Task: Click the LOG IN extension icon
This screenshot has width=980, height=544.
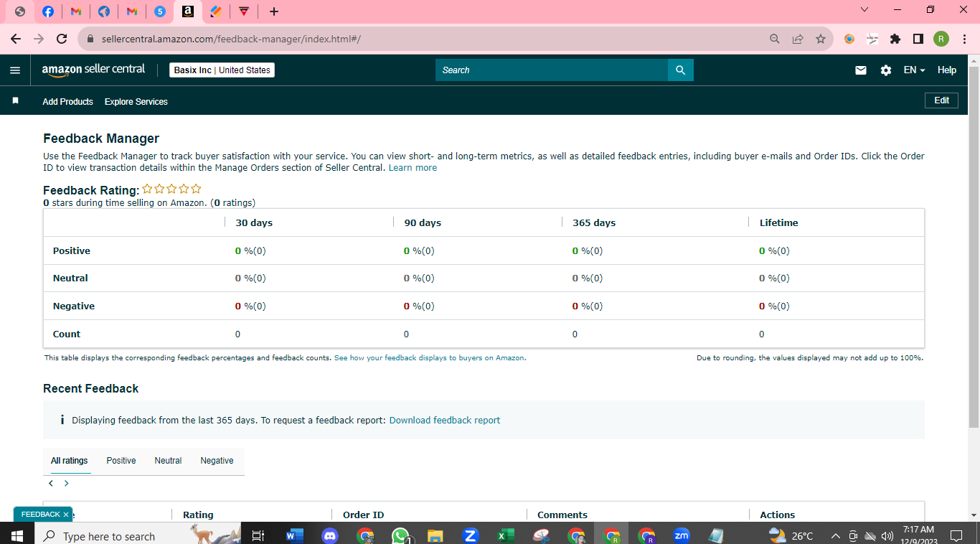Action: [872, 39]
